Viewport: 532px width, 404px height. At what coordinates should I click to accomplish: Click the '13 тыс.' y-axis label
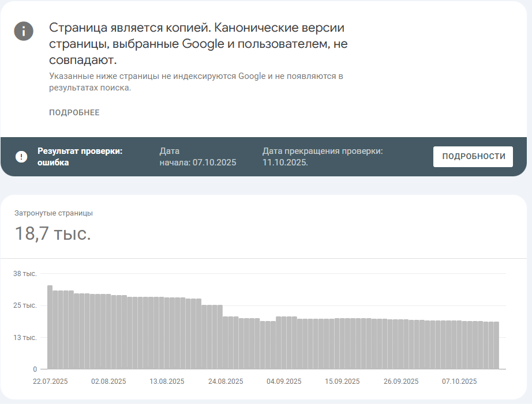click(x=25, y=337)
